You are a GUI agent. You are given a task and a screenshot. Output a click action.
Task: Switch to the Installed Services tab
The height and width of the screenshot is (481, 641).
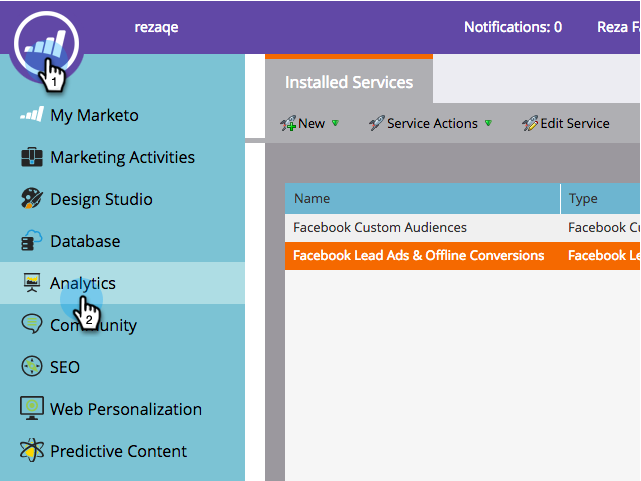[x=349, y=82]
